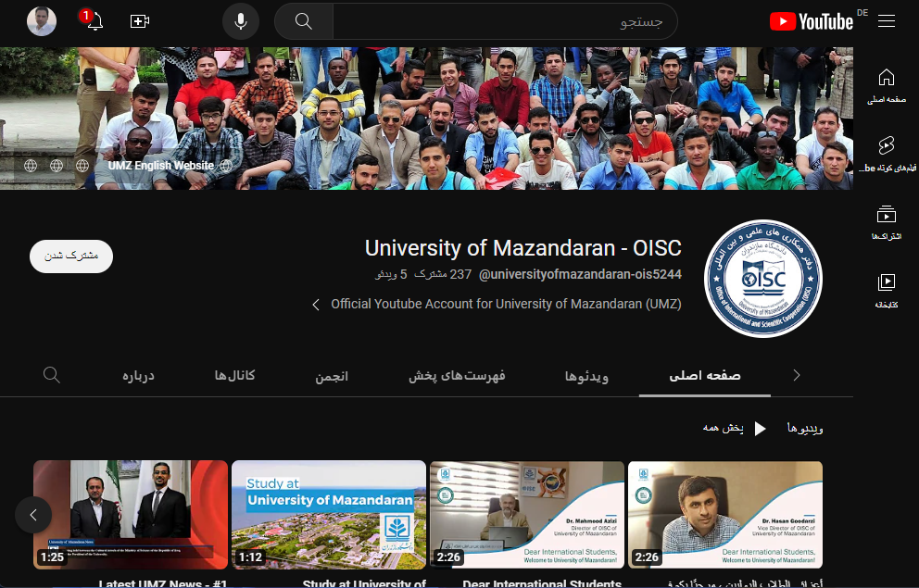919x588 pixels.
Task: Open اشتراک‌ها in the sidebar
Action: tap(887, 222)
